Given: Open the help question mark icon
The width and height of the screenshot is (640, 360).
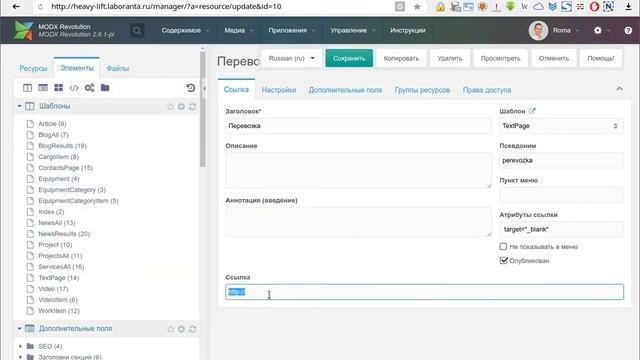Looking at the screenshot, I should 628,31.
